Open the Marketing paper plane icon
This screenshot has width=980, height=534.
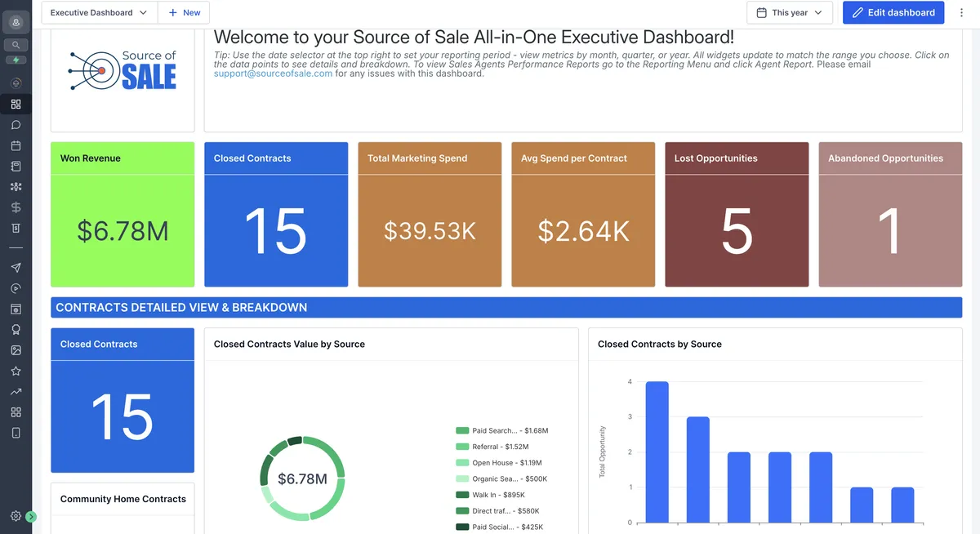(16, 268)
